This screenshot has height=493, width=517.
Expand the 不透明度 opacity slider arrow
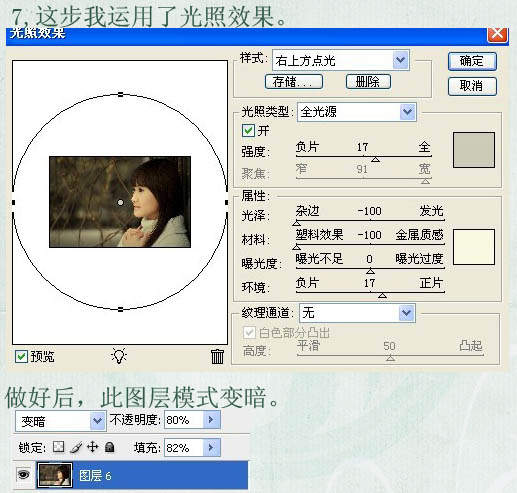pyautogui.click(x=211, y=420)
